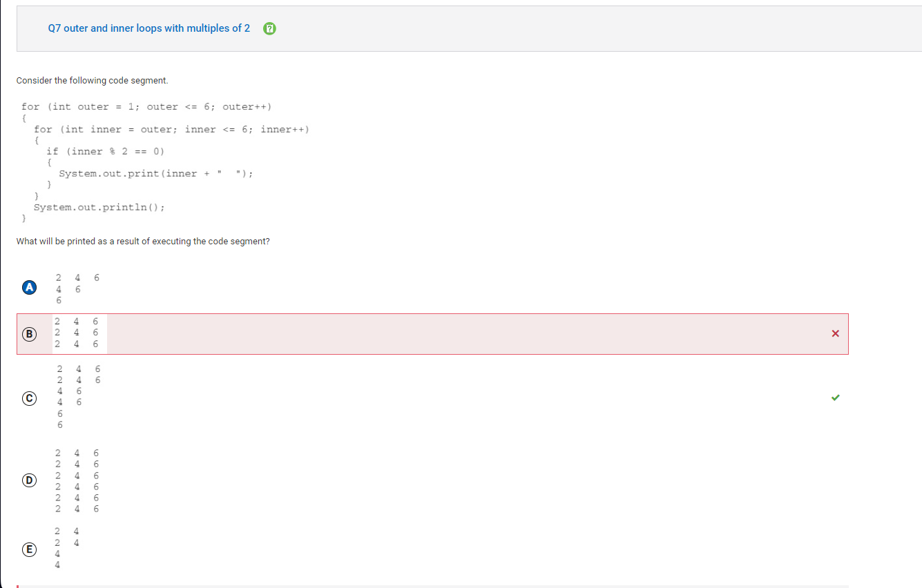This screenshot has height=588, width=922.
Task: Click the green checkmark beside choice C
Action: click(835, 398)
